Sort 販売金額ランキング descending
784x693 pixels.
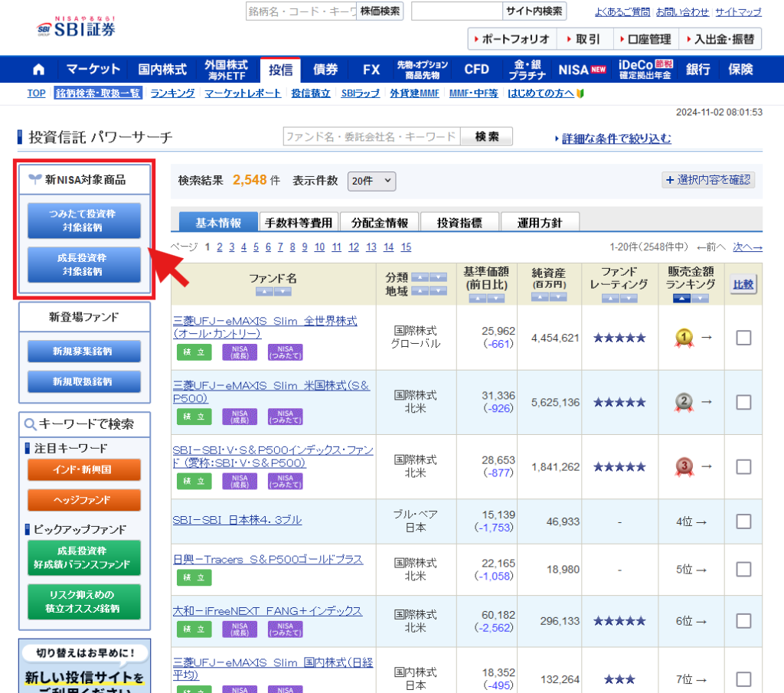click(700, 299)
